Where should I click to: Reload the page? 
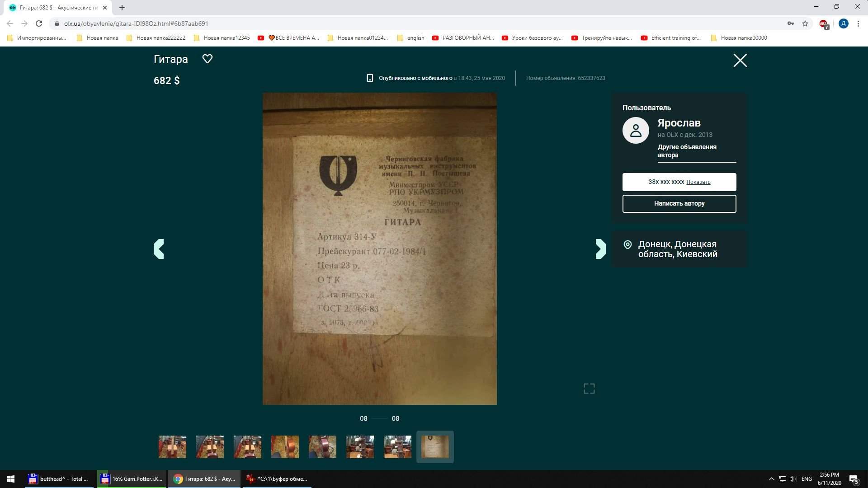[x=39, y=23]
